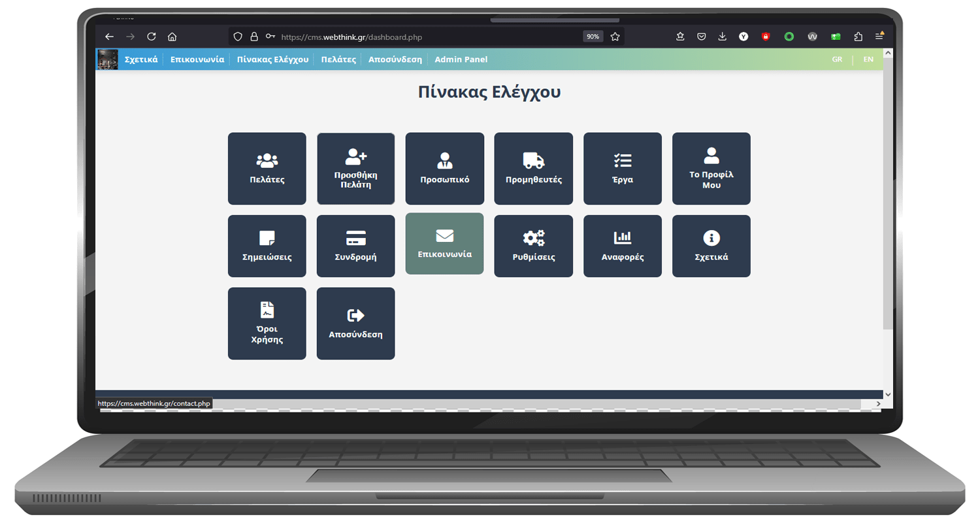The width and height of the screenshot is (980, 523).
Task: Click the Σημειώσεις sticky note tile
Action: tap(267, 246)
